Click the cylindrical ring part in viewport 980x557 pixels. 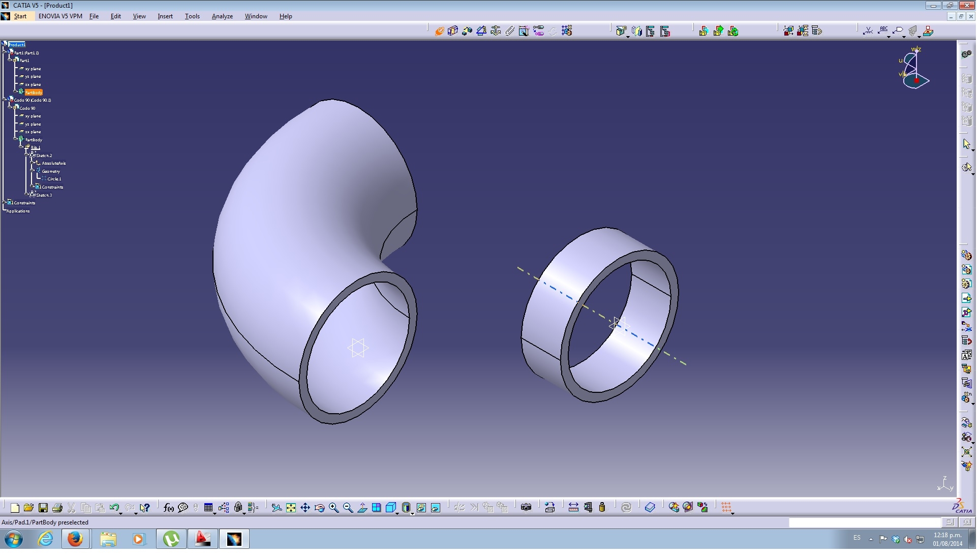[x=600, y=316]
